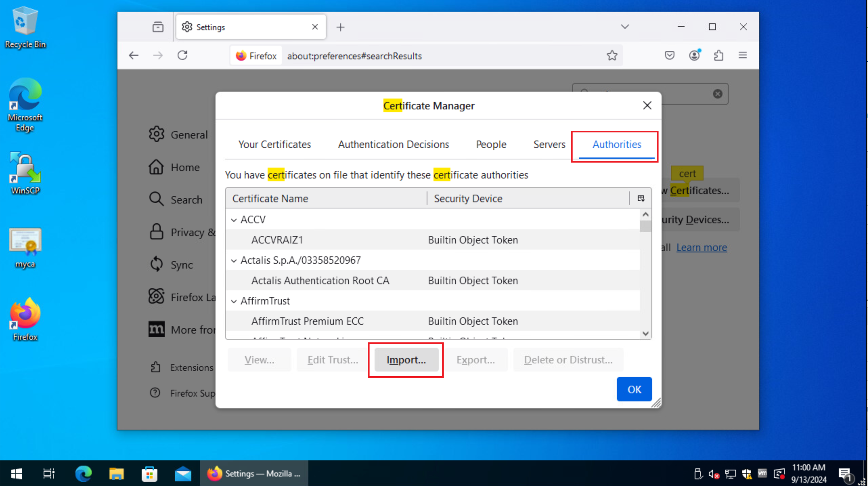Collapse the AffirmTrust group
Image resolution: width=868 pixels, height=486 pixels.
click(233, 301)
